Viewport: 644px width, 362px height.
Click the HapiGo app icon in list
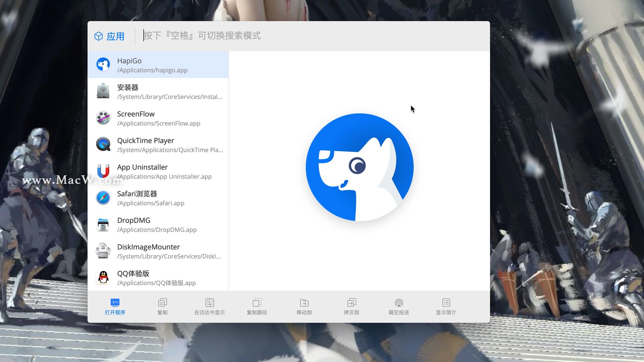(103, 64)
